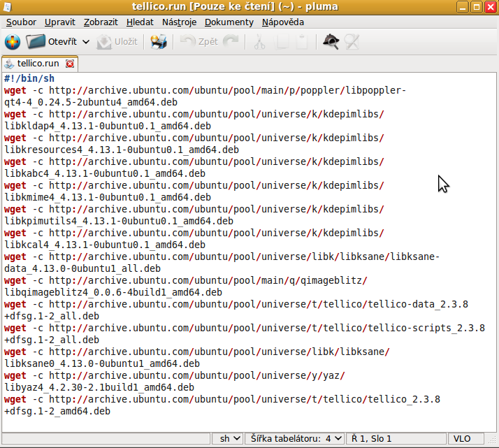499x448 pixels.
Task: Open the Nástroje menu
Action: click(x=179, y=22)
